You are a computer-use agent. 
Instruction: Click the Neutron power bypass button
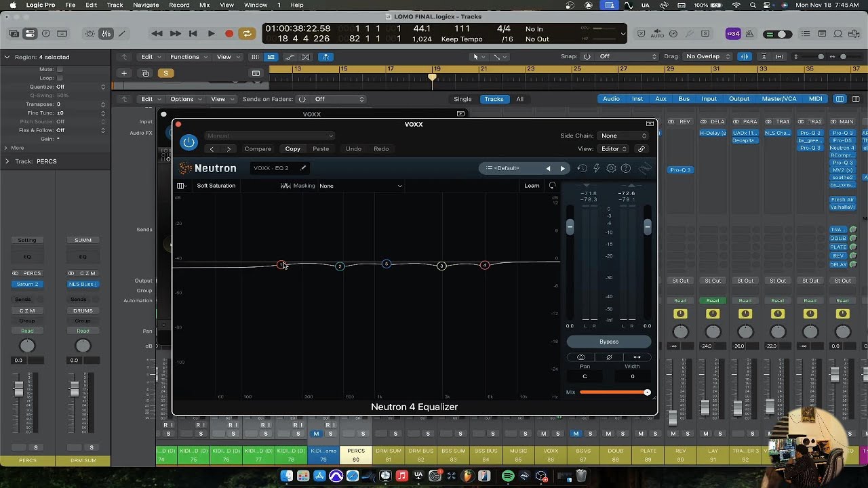point(189,142)
